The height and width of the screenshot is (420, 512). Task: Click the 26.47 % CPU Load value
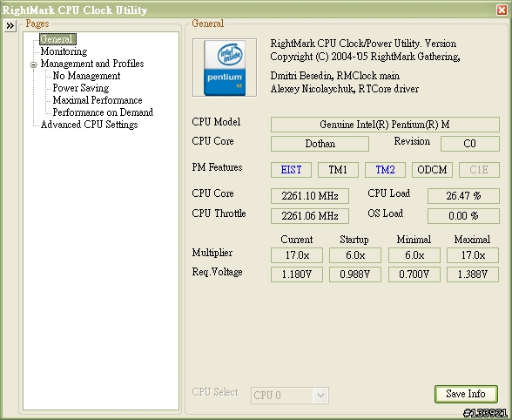point(463,196)
